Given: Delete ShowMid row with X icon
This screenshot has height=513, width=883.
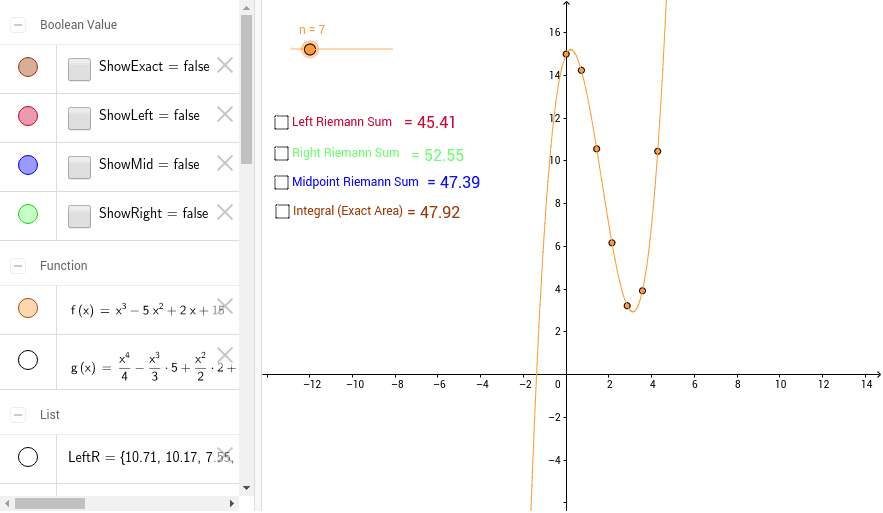Looking at the screenshot, I should (225, 163).
